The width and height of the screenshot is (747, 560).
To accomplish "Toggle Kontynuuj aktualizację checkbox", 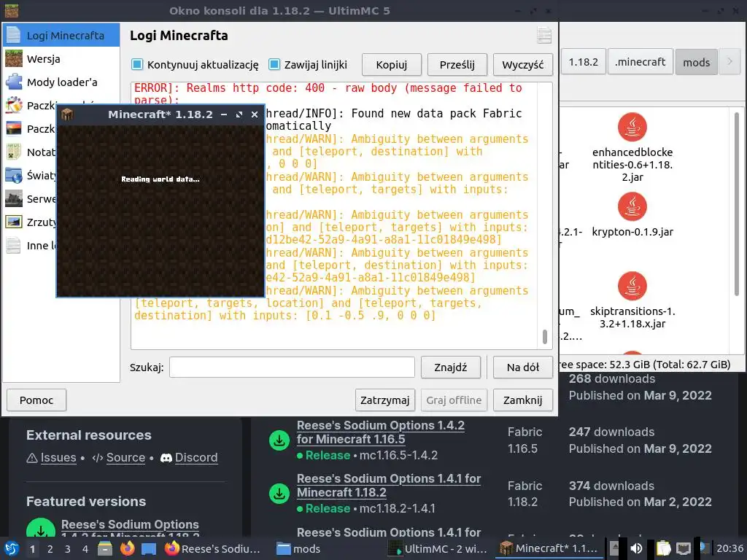I will 137,64.
